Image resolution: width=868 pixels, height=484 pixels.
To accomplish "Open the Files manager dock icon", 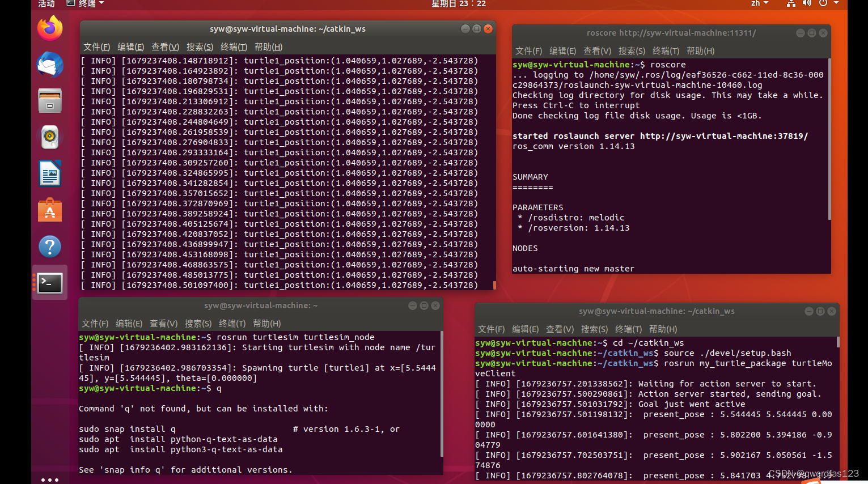I will 50,101.
